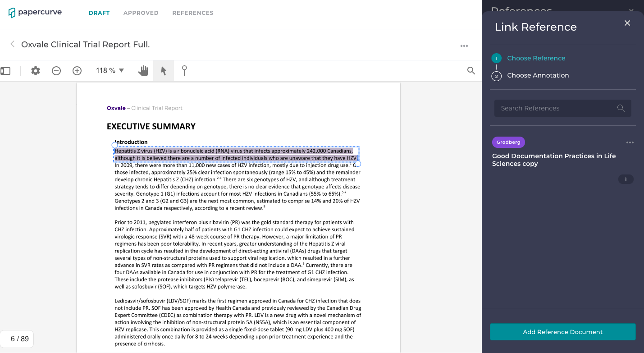Click the paragraph starting Prior to 2011
This screenshot has height=353, width=644.
pos(234,254)
